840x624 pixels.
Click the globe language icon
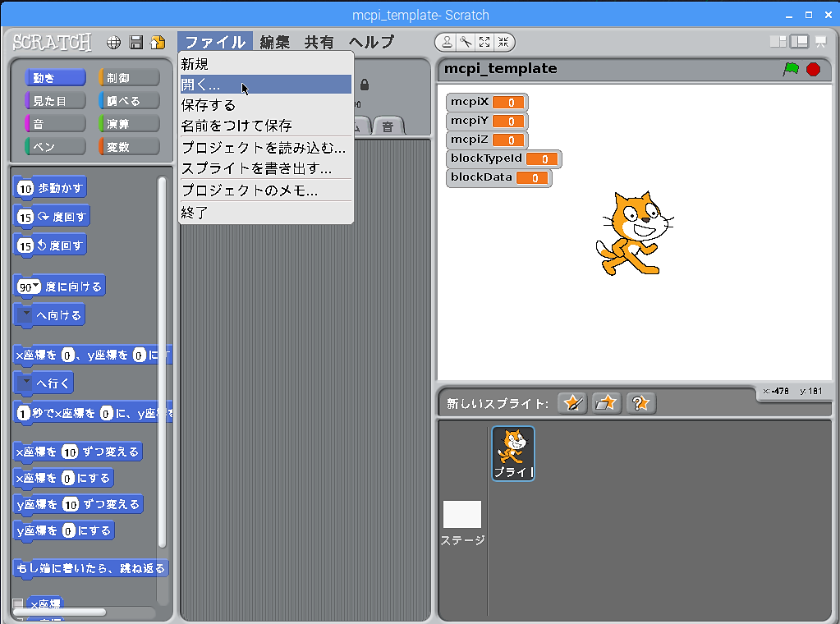point(114,43)
